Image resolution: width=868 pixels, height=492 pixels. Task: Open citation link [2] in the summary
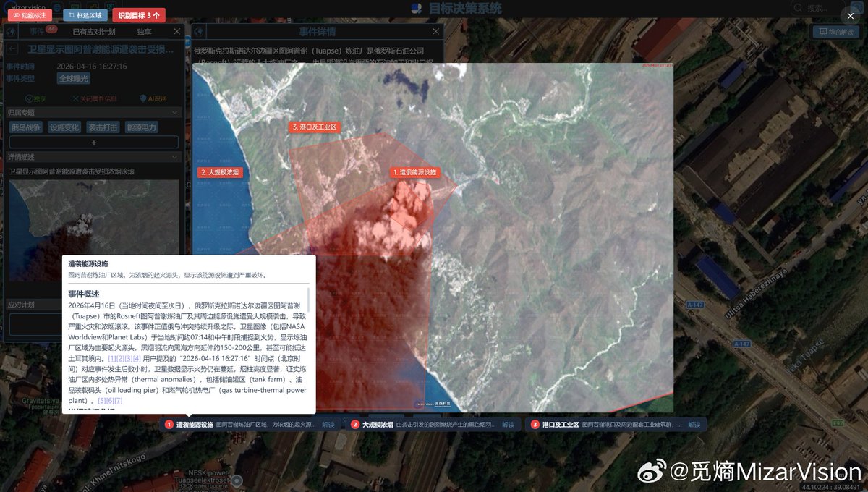[x=120, y=359]
